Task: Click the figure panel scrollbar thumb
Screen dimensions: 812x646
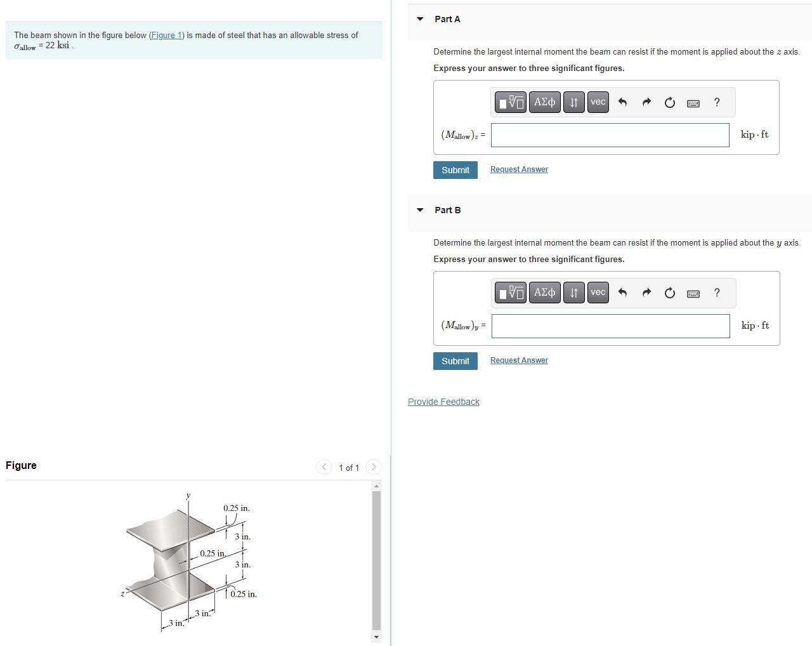Action: coord(376,559)
